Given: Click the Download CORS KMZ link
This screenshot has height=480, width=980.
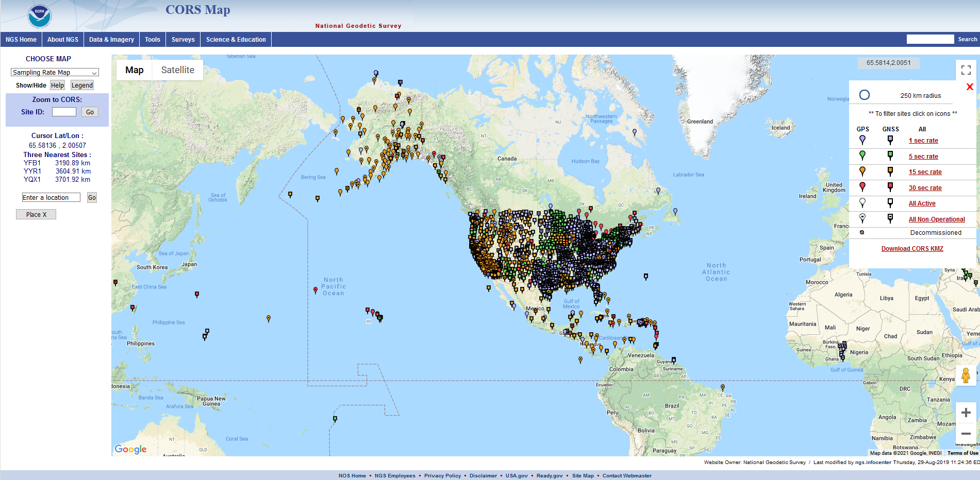Looking at the screenshot, I should pyautogui.click(x=912, y=249).
